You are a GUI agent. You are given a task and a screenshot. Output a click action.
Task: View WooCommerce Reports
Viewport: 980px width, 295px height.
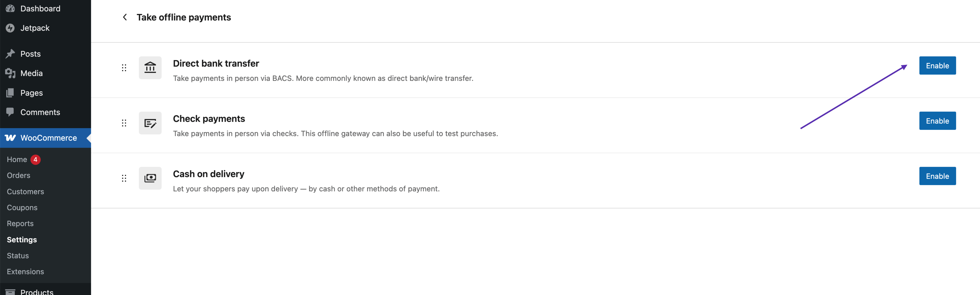point(20,223)
